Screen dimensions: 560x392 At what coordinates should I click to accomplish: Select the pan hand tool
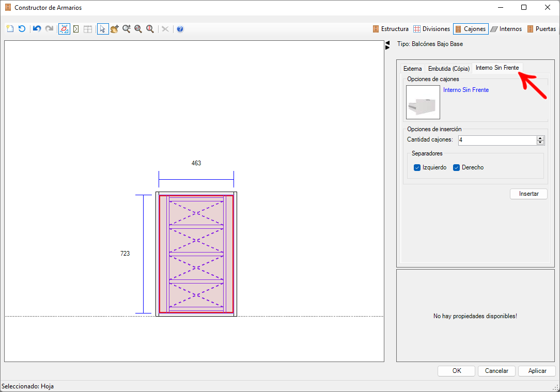click(x=115, y=29)
